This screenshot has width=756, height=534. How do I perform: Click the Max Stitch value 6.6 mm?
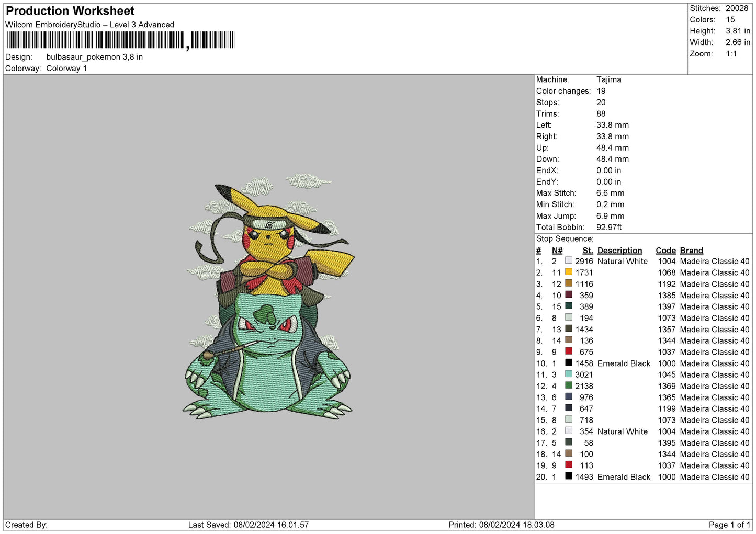click(611, 193)
